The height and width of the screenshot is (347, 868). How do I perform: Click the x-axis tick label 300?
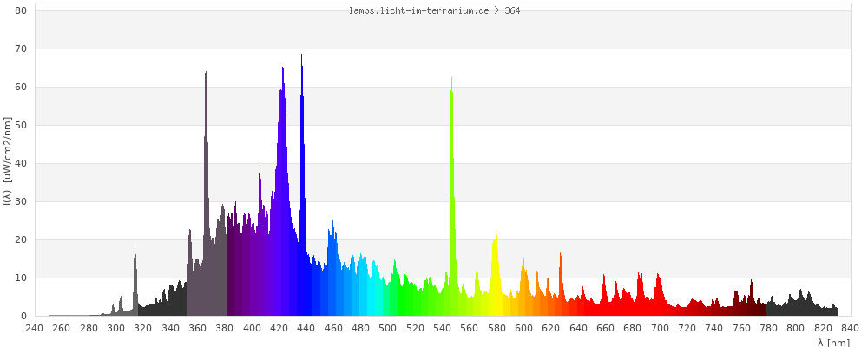pyautogui.click(x=115, y=328)
